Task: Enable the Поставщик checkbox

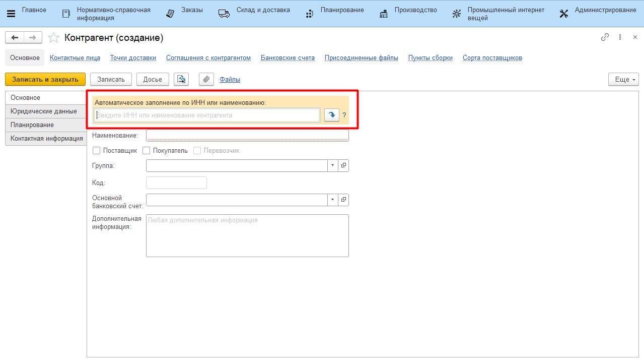Action: 96,150
